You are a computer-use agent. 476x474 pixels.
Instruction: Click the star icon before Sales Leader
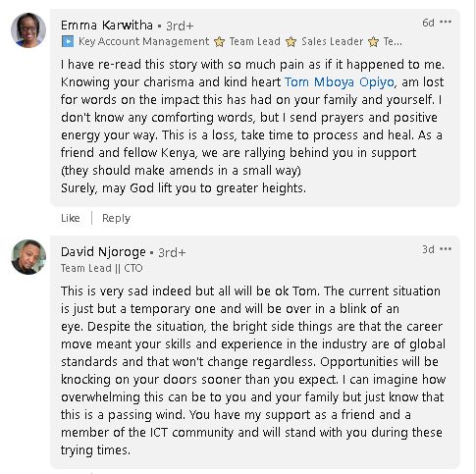pos(291,41)
